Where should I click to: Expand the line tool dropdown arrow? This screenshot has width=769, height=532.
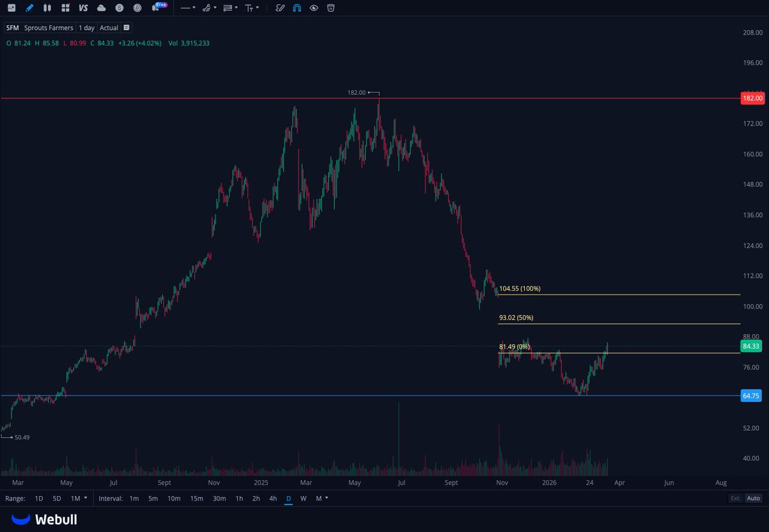click(x=194, y=8)
